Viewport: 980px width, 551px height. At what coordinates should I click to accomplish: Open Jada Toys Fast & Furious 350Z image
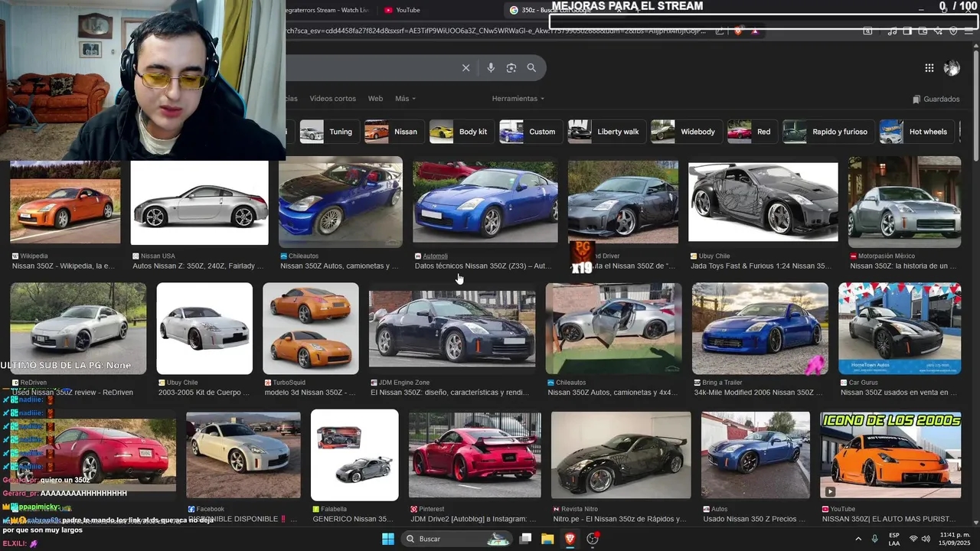(x=763, y=201)
